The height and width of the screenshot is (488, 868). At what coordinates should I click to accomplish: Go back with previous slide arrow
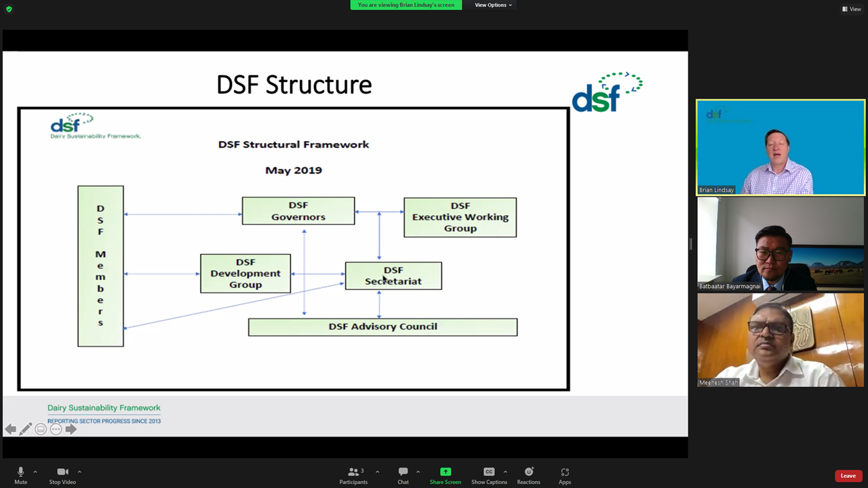10,429
